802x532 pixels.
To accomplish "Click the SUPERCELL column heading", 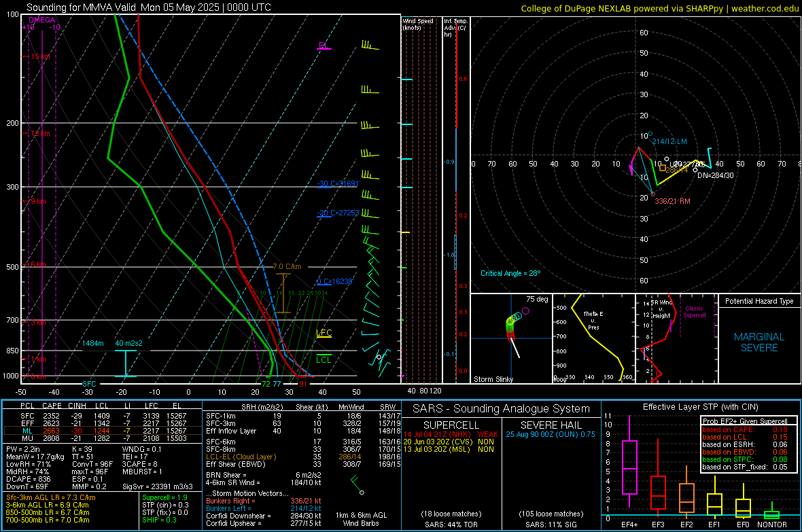I will tap(451, 425).
